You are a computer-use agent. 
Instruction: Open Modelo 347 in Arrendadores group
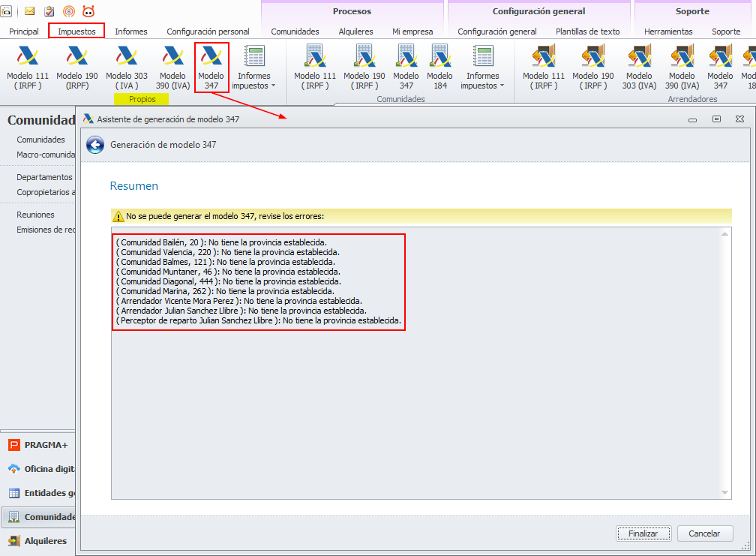720,67
